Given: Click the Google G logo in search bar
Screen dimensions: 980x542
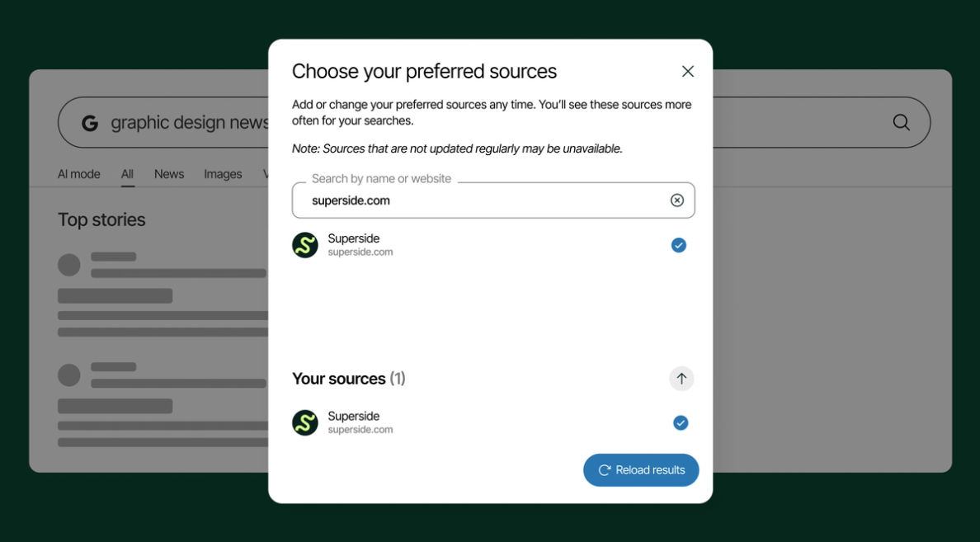Looking at the screenshot, I should (89, 122).
